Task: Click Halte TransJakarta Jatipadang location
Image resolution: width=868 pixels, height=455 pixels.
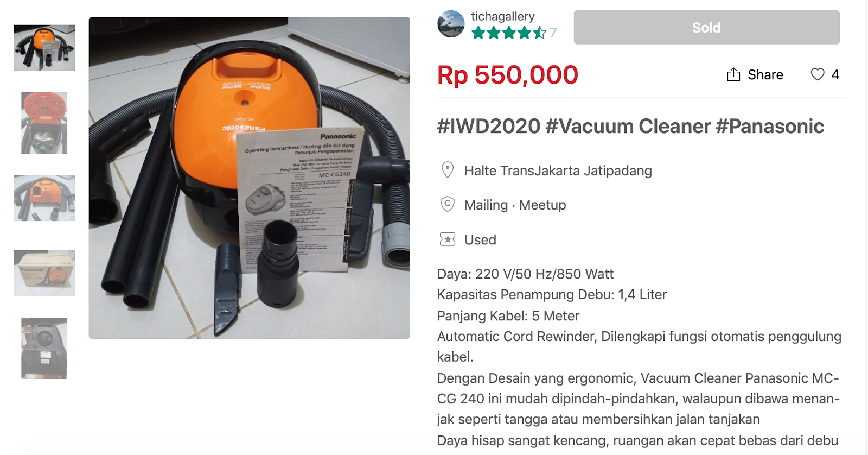Action: pyautogui.click(x=558, y=170)
